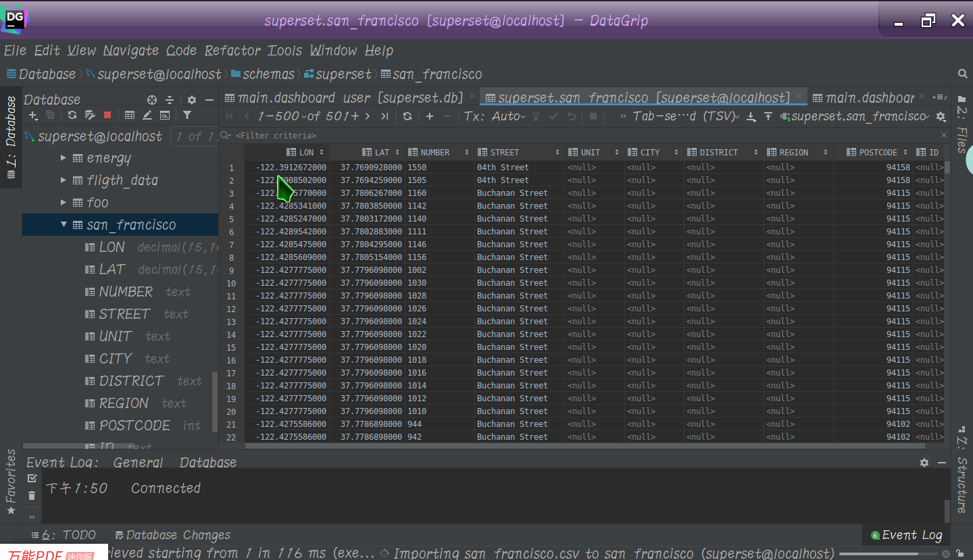Select the filter funnel icon in Database panel

(x=187, y=116)
